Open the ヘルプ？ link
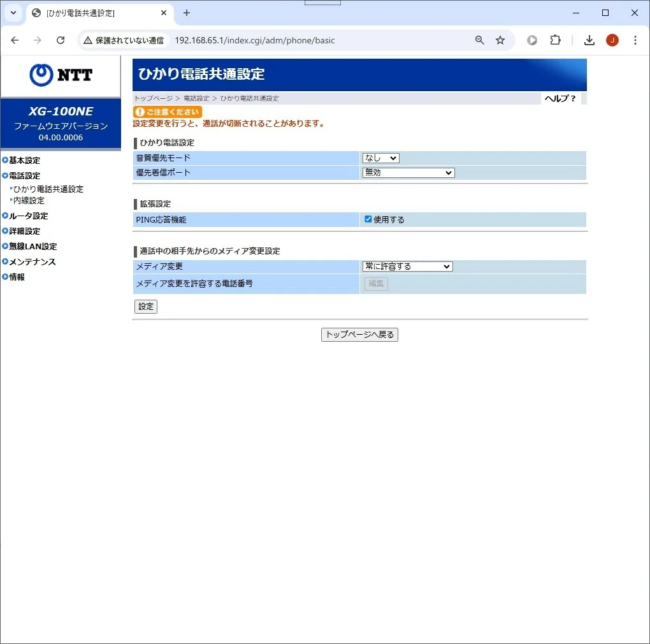The height and width of the screenshot is (644, 650). 560,98
